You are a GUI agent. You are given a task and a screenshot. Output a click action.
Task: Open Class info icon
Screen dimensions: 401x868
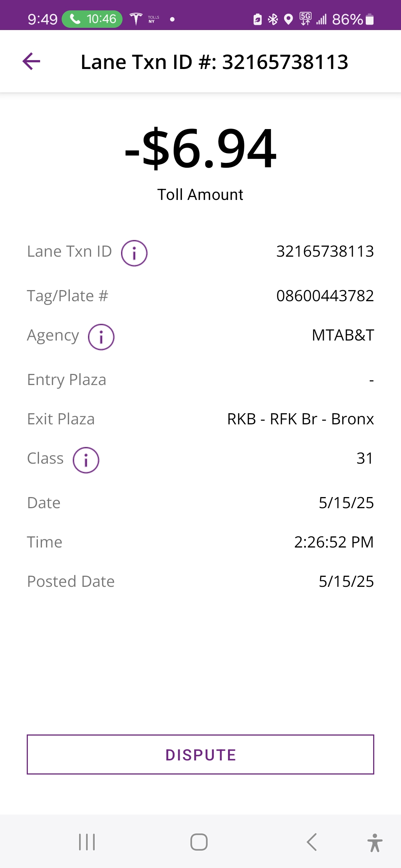click(x=86, y=460)
